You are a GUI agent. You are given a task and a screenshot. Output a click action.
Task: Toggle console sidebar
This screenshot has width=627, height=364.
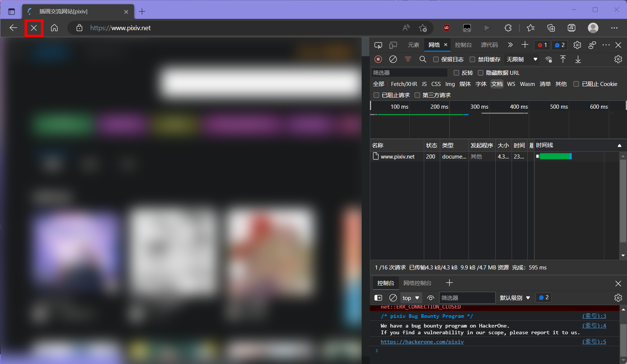coord(378,298)
